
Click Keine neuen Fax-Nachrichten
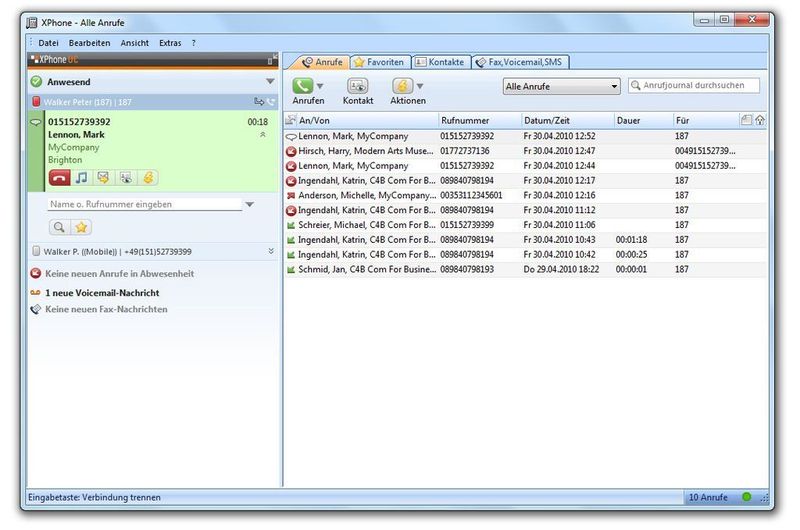pyautogui.click(x=106, y=309)
